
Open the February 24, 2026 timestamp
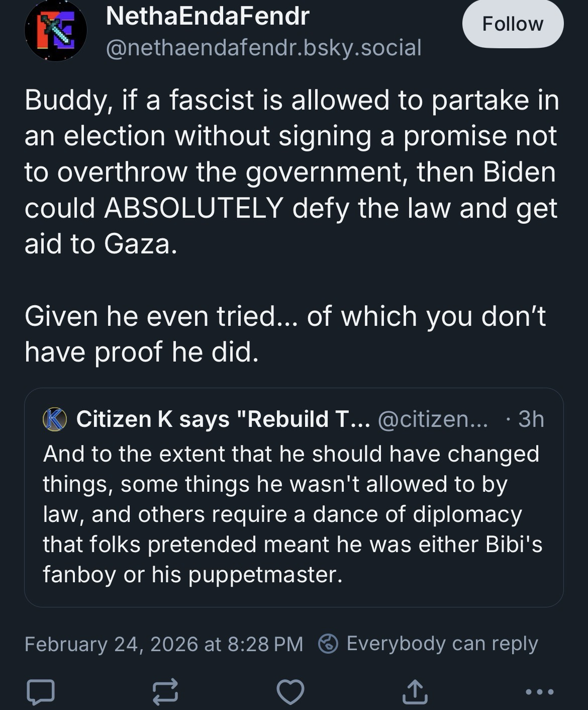click(164, 644)
